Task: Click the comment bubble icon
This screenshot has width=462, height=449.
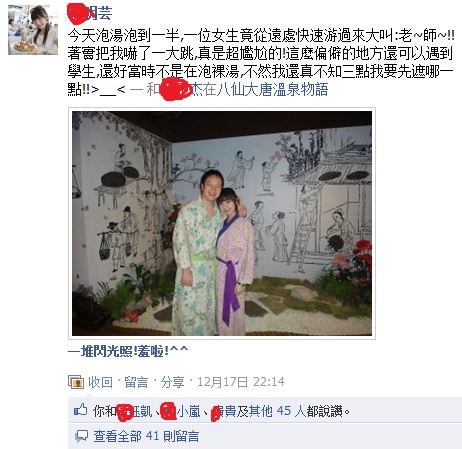Action: click(x=82, y=436)
